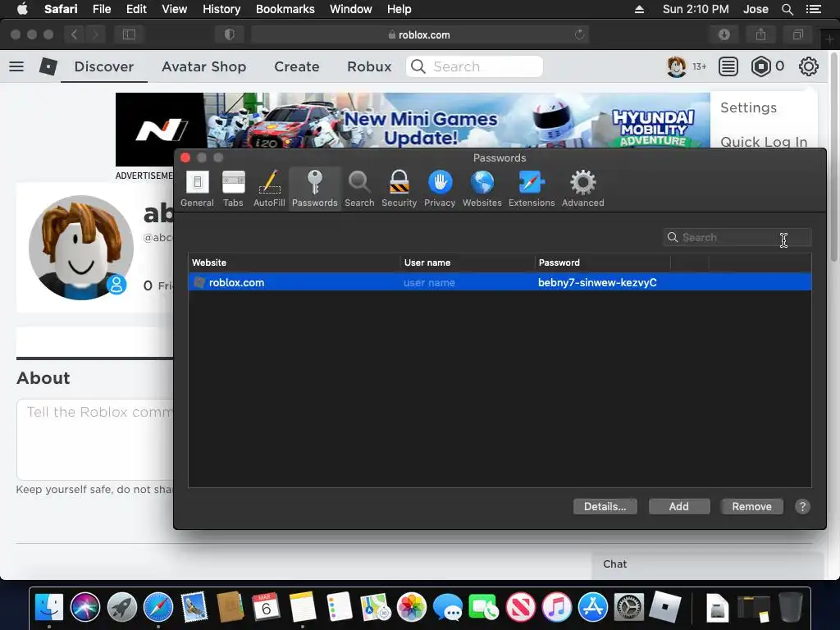Go back in Safari
The height and width of the screenshot is (630, 840).
(74, 34)
